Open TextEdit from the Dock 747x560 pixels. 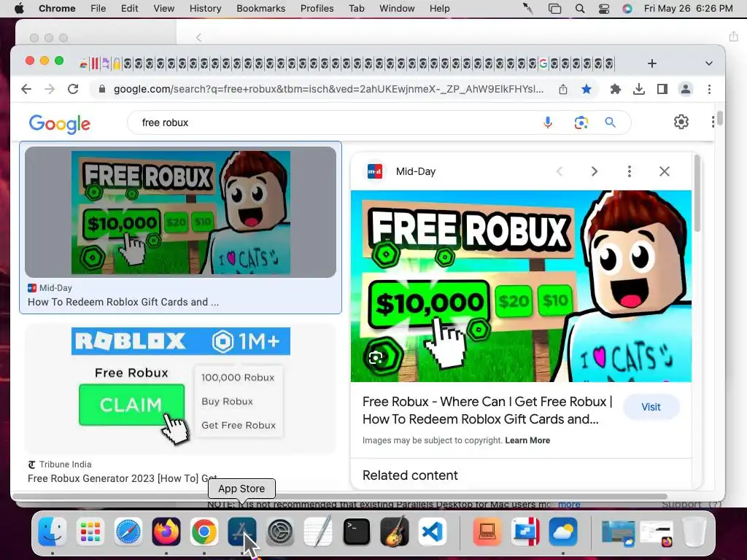[318, 532]
